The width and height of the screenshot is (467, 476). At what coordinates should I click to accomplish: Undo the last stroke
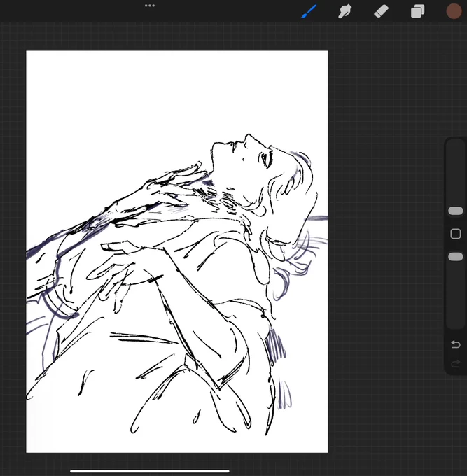tap(456, 344)
